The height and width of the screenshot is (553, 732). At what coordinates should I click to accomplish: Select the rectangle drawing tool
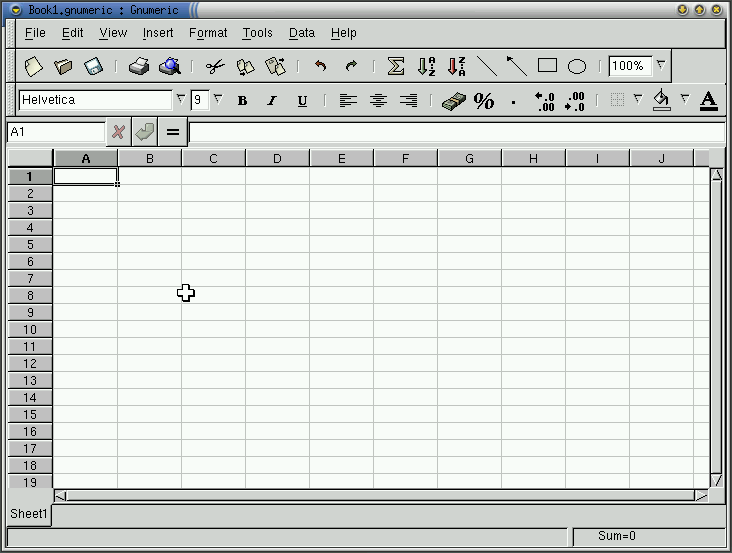(547, 65)
